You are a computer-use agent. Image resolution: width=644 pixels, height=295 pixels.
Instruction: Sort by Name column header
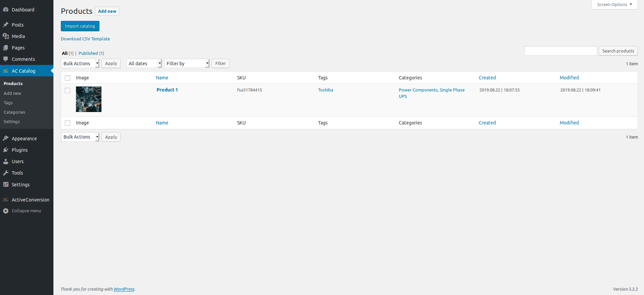(x=162, y=78)
